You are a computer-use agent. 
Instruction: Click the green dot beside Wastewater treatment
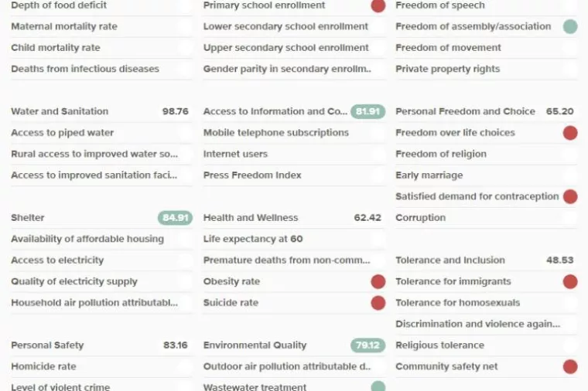(x=378, y=386)
